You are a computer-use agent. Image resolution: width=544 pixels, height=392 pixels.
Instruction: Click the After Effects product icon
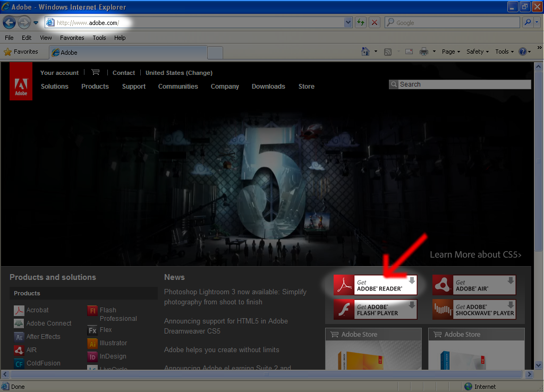tap(19, 337)
